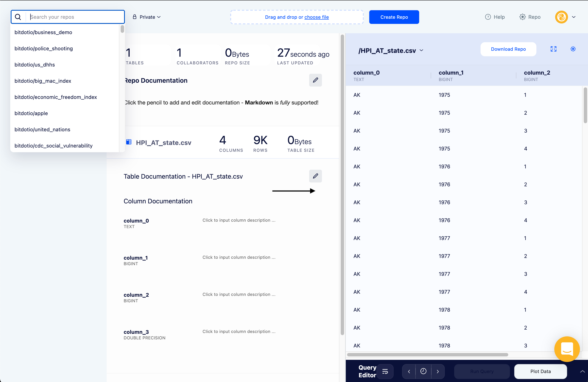Click column_0 description input field
Screen dimensions: 588x382
[239, 220]
